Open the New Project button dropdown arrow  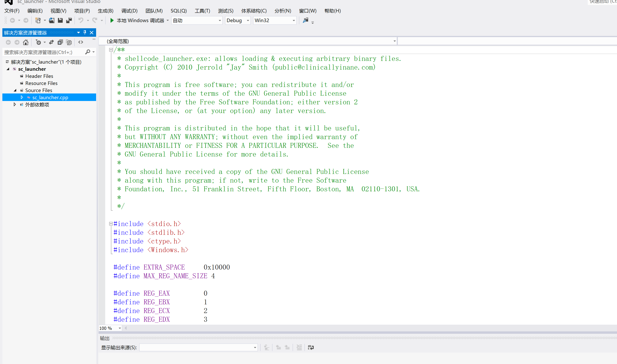coord(45,21)
